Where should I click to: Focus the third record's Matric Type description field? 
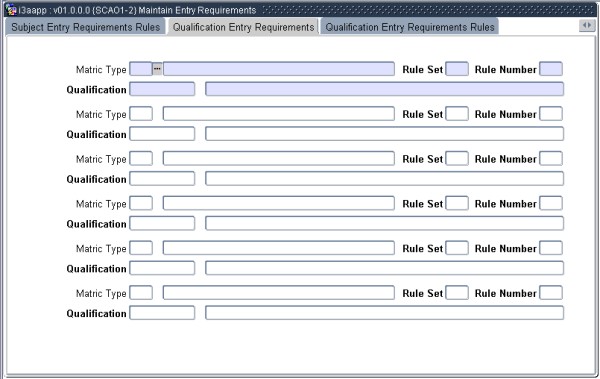(x=279, y=159)
